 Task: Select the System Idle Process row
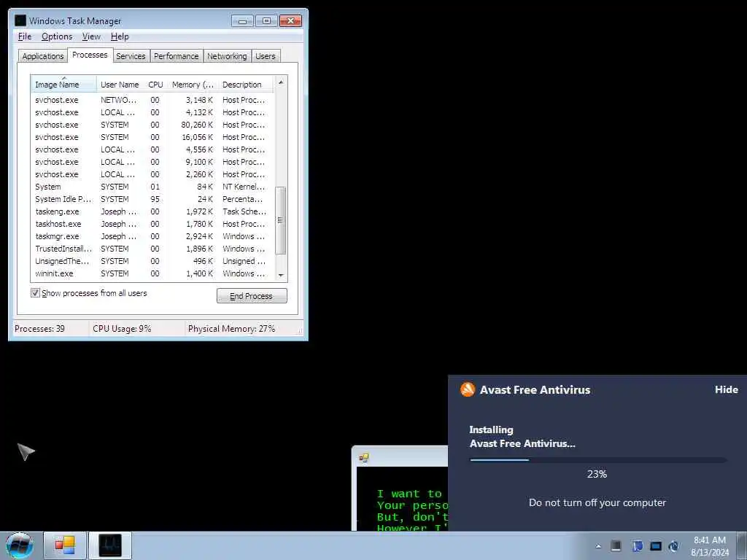152,199
